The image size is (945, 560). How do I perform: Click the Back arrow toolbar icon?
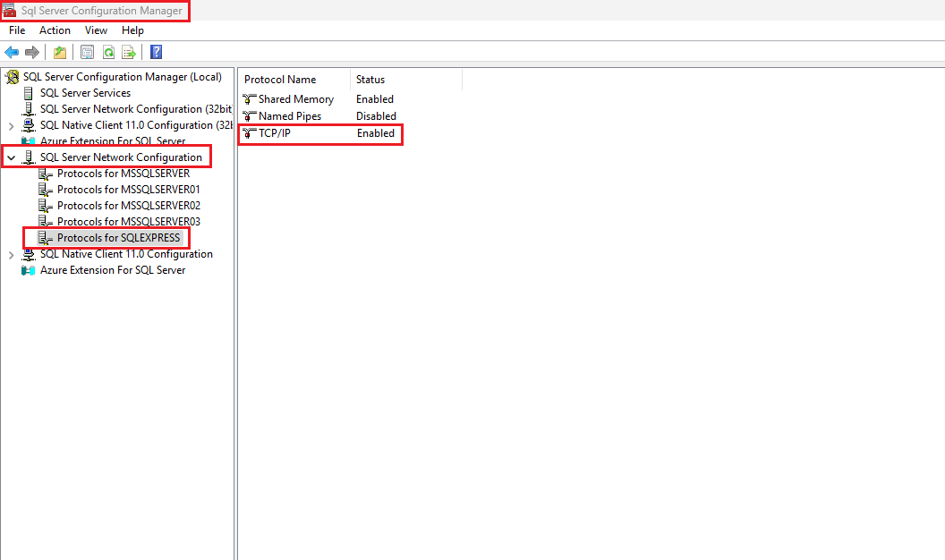(12, 53)
